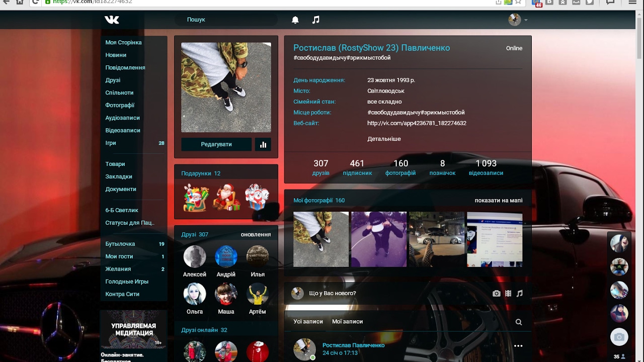Image resolution: width=644 pixels, height=362 pixels.
Task: Open Ростислав Павличенко post author link
Action: pos(353,345)
